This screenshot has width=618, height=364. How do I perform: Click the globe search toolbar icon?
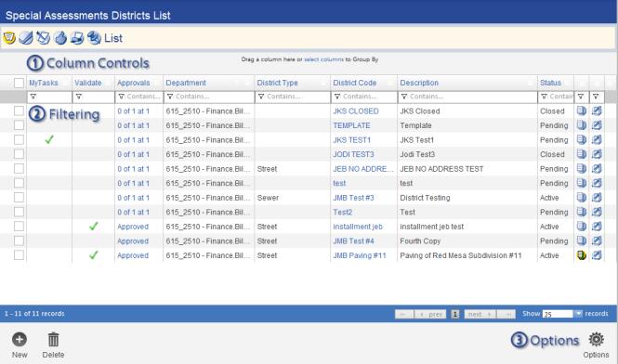tap(94, 38)
